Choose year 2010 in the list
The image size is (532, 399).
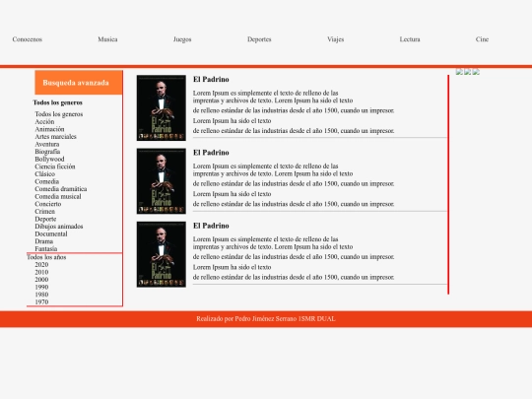(41, 272)
